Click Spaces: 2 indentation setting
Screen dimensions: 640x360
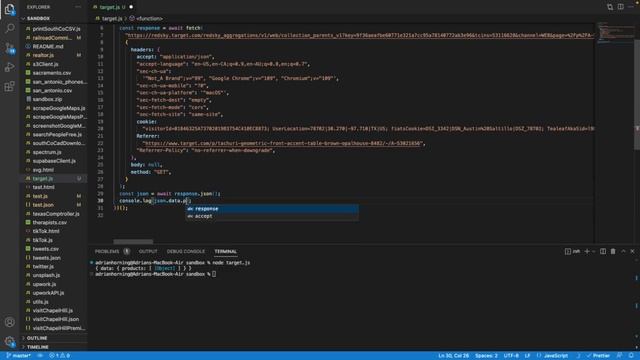pos(486,356)
